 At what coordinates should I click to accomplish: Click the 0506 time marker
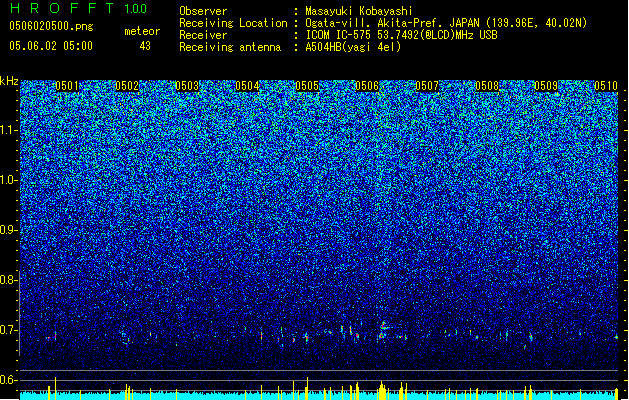point(367,86)
